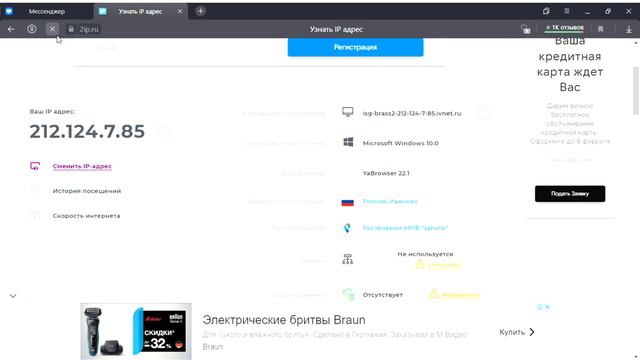Click the Отсутствует status text

click(382, 295)
